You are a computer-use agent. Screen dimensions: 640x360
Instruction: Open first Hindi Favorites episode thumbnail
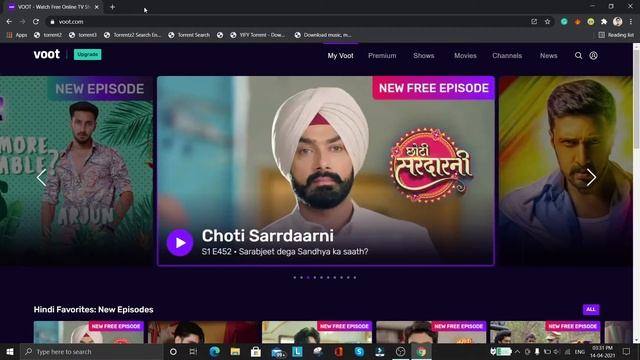coord(89,332)
